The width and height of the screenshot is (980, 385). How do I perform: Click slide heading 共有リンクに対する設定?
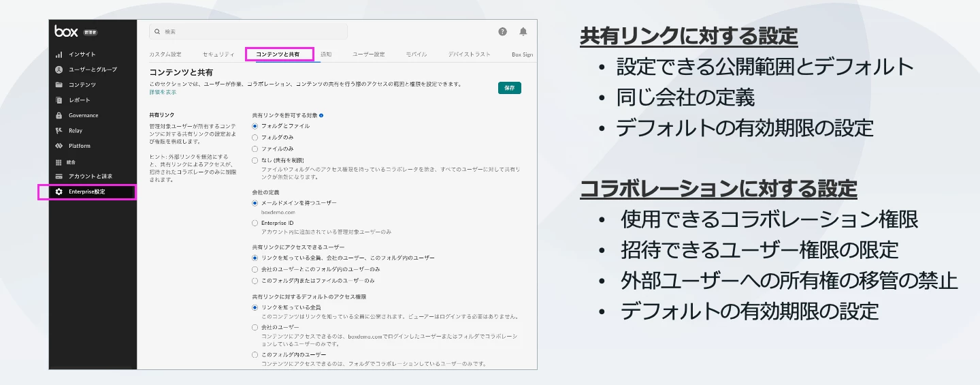(x=689, y=36)
